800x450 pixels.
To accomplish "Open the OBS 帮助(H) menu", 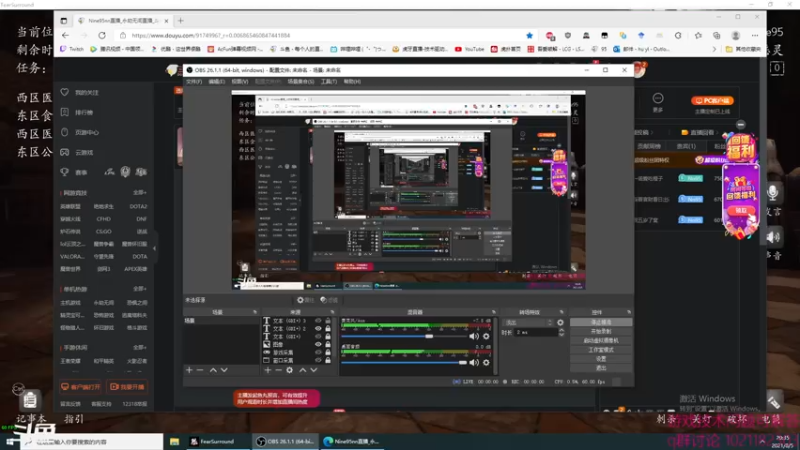I will click(352, 82).
